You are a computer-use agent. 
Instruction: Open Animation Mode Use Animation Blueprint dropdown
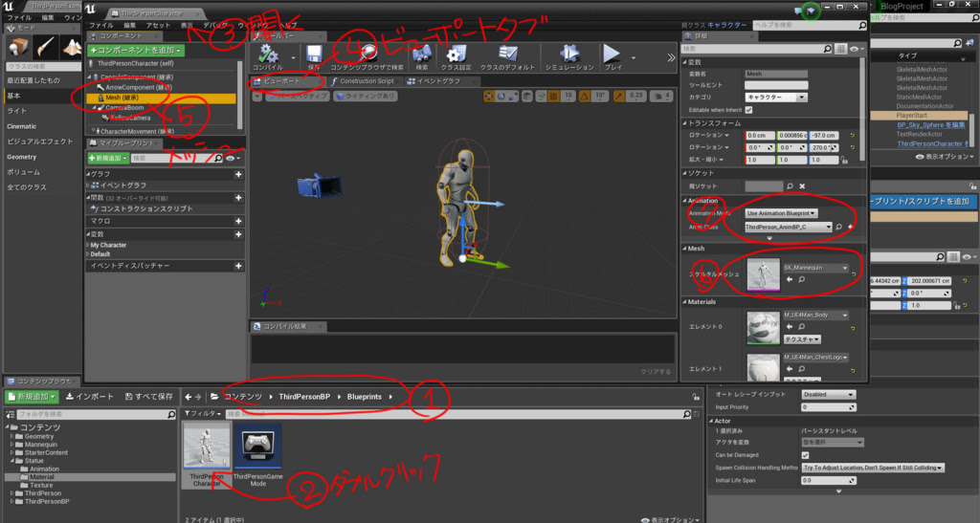[x=781, y=213]
